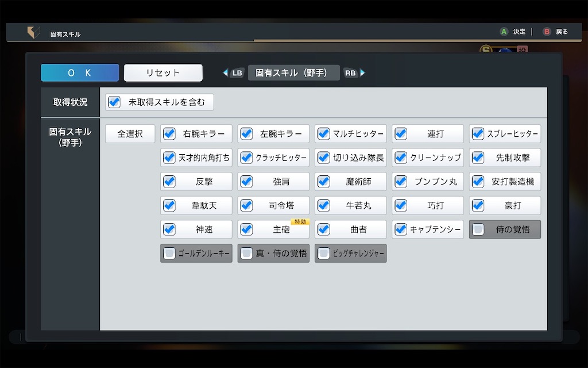Disable the 右腕キラー skill checkbox

point(169,133)
